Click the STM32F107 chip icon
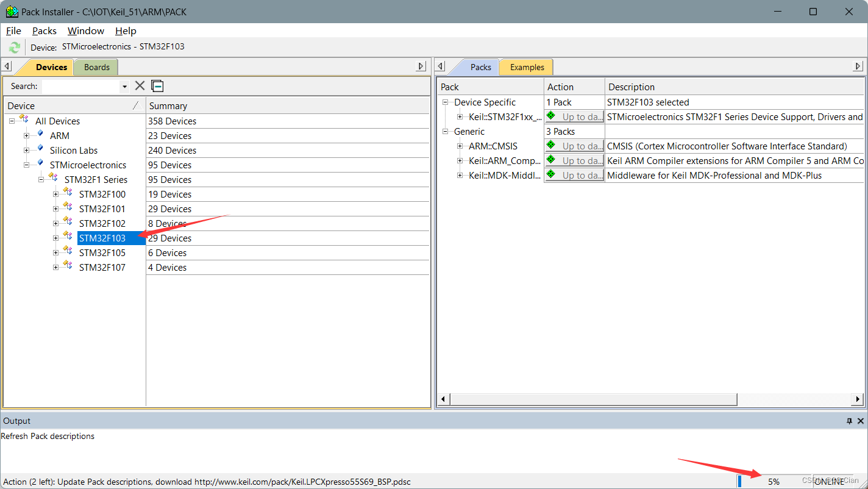The image size is (868, 489). tap(68, 265)
